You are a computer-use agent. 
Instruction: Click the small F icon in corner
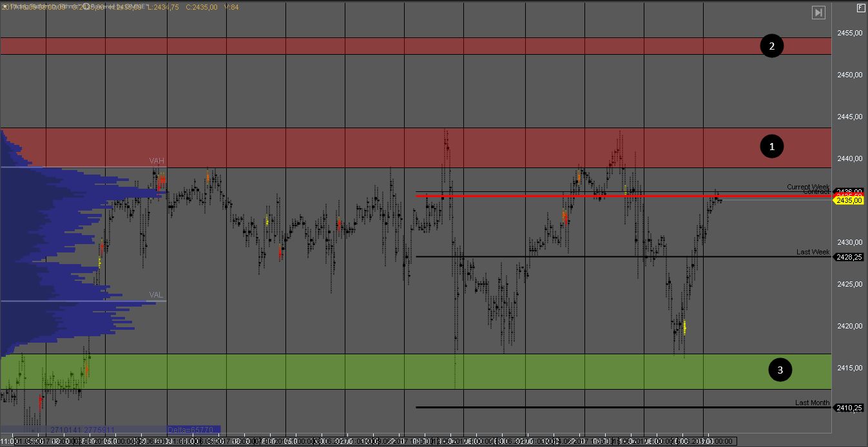pos(860,8)
